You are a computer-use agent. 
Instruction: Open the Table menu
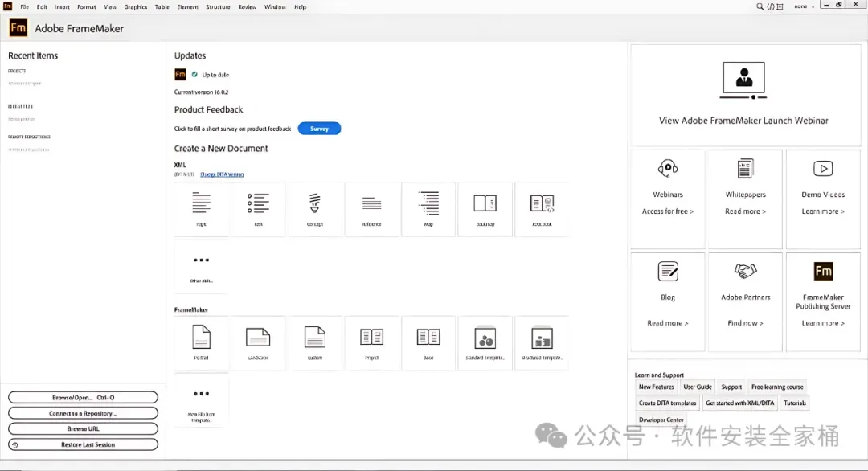coord(162,7)
